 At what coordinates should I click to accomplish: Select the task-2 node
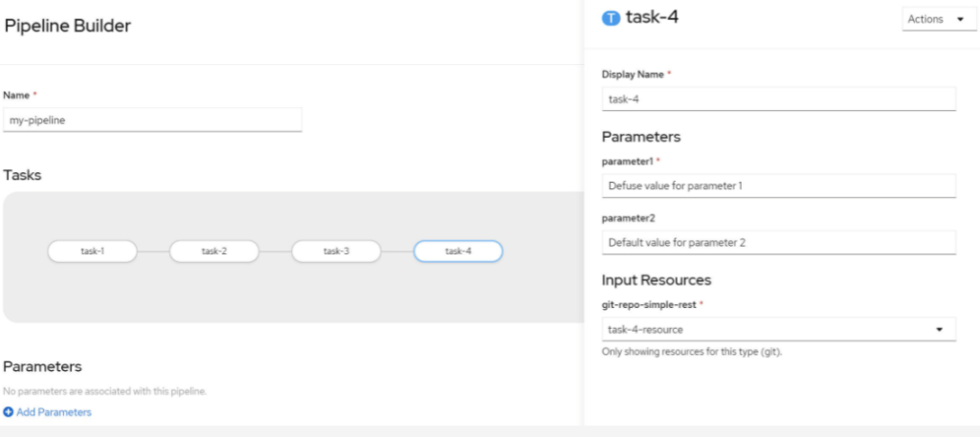[x=214, y=251]
